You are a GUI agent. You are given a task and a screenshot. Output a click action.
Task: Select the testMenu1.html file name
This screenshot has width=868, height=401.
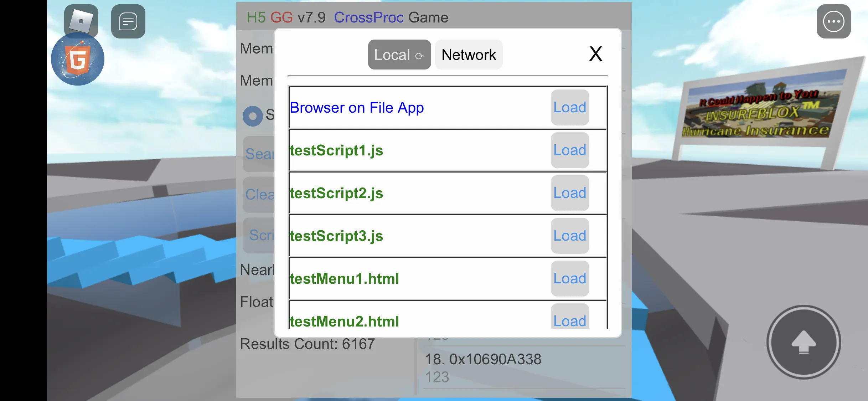344,278
